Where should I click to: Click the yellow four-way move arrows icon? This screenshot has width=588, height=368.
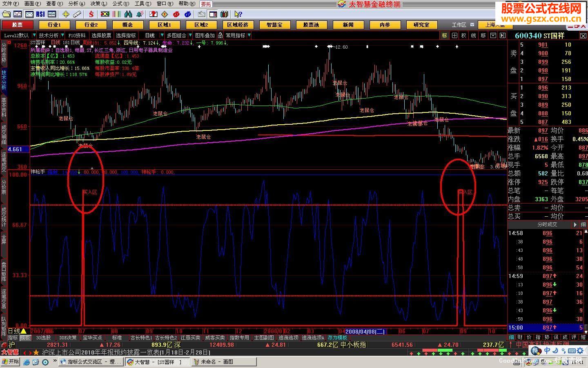(x=66, y=14)
